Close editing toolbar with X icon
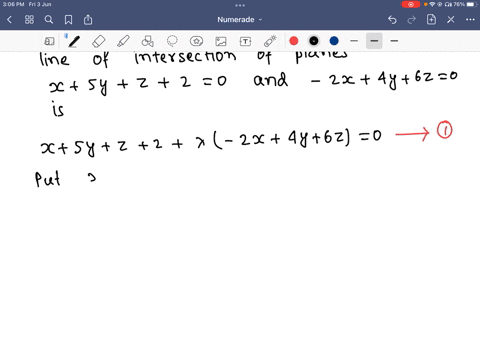This screenshot has width=480, height=360. (451, 20)
